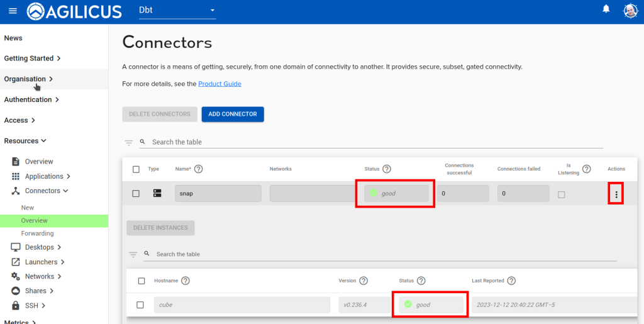Click the Add Connector button

pyautogui.click(x=232, y=114)
